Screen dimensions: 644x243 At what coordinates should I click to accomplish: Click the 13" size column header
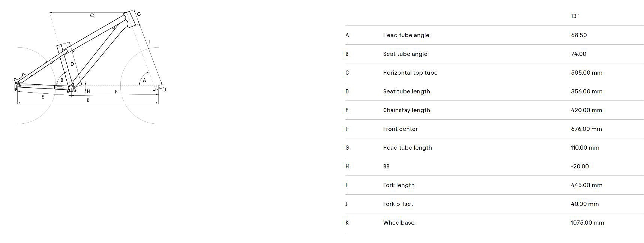click(575, 16)
